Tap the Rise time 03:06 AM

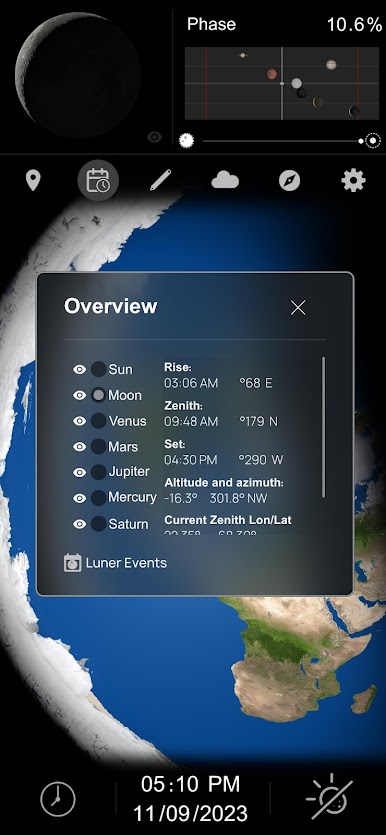[x=191, y=383]
